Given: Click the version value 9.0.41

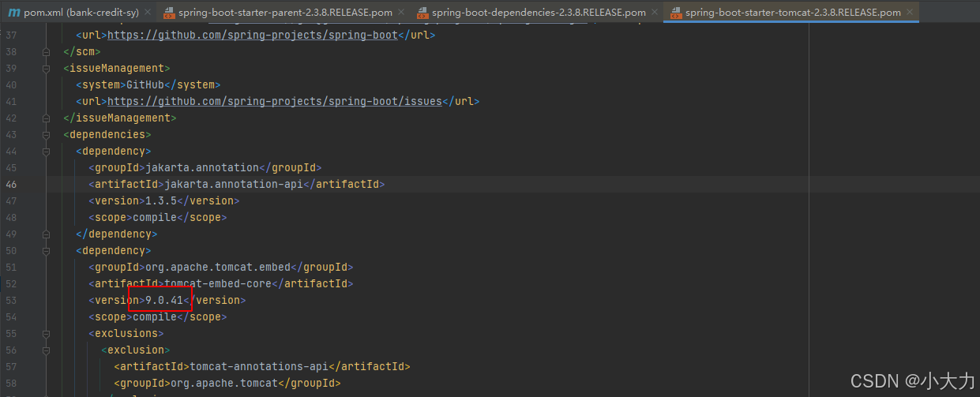Looking at the screenshot, I should (x=164, y=301).
